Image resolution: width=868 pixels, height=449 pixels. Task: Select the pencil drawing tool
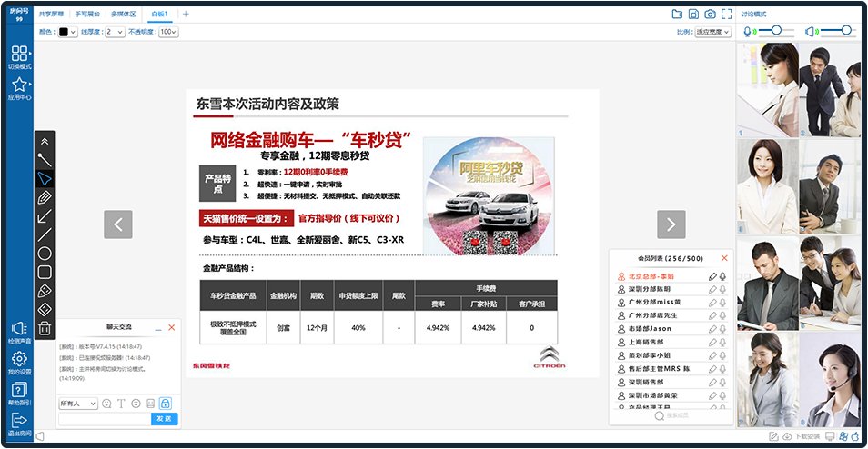pos(45,197)
